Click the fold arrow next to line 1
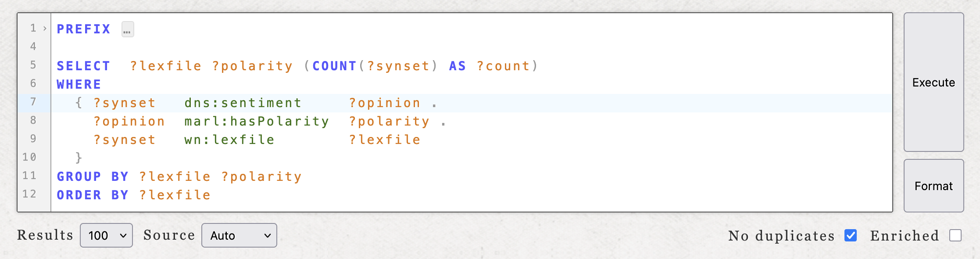 click(x=44, y=28)
